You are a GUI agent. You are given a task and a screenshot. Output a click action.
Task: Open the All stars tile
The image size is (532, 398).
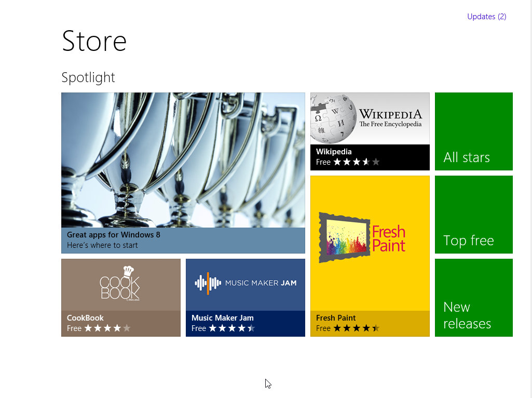474,131
